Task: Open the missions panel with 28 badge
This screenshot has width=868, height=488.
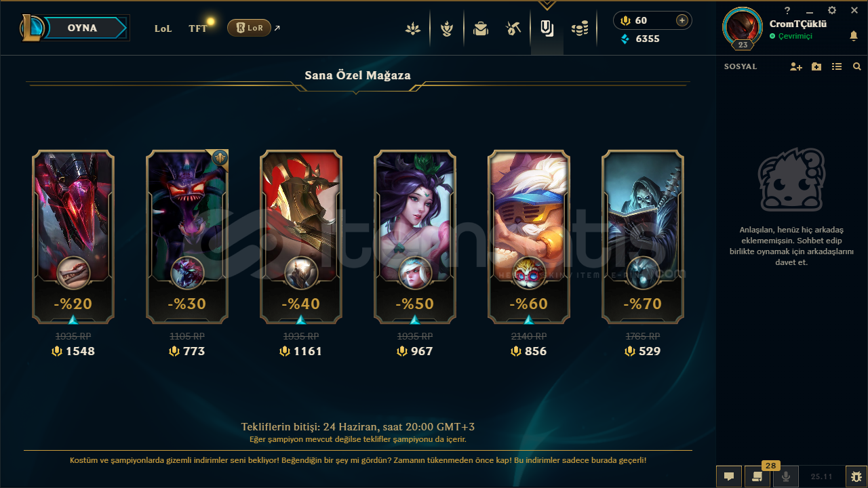Action: pos(757,476)
